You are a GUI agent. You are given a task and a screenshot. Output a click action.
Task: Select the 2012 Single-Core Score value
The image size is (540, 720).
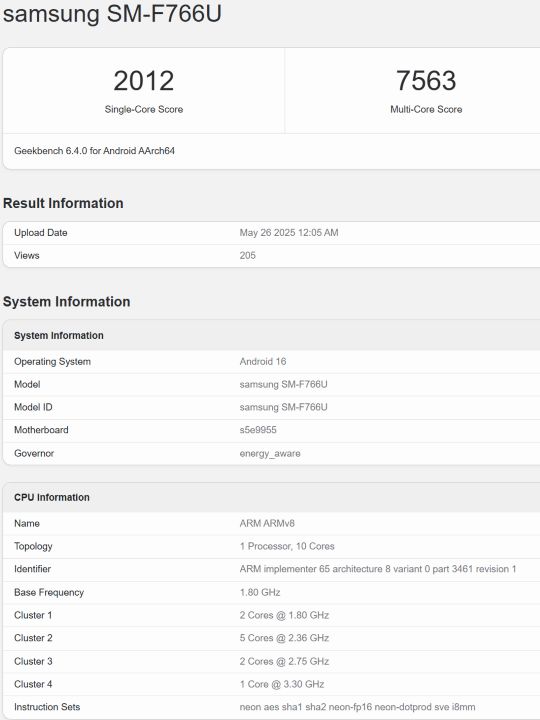pos(144,81)
